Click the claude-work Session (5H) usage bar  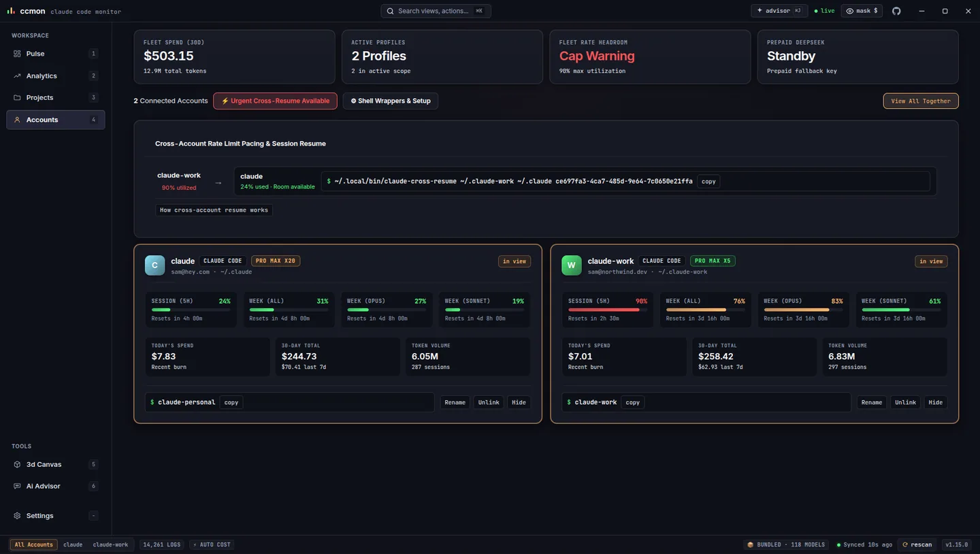point(608,310)
